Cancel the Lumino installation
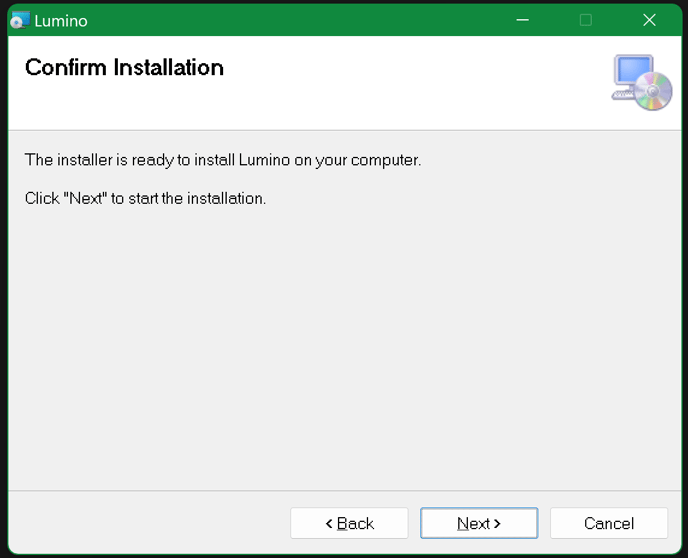Viewport: 688px width, 558px height. [609, 523]
